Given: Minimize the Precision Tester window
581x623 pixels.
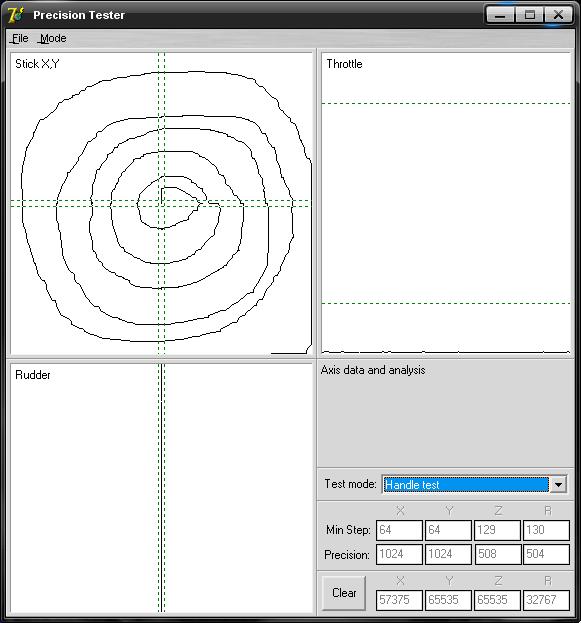Looking at the screenshot, I should click(500, 15).
